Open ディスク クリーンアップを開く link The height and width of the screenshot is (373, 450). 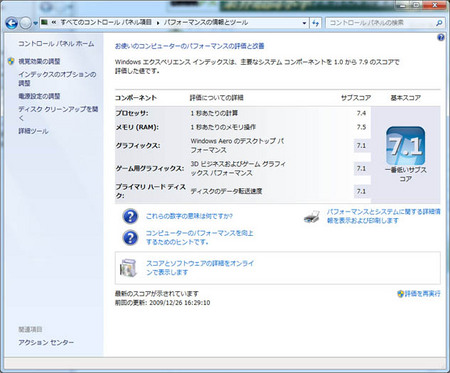click(x=58, y=113)
